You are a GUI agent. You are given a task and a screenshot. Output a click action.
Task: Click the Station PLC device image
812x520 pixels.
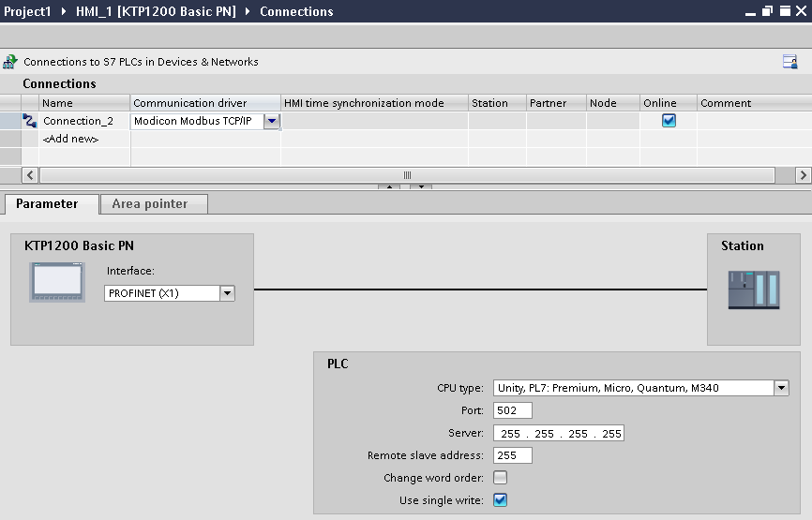click(753, 290)
